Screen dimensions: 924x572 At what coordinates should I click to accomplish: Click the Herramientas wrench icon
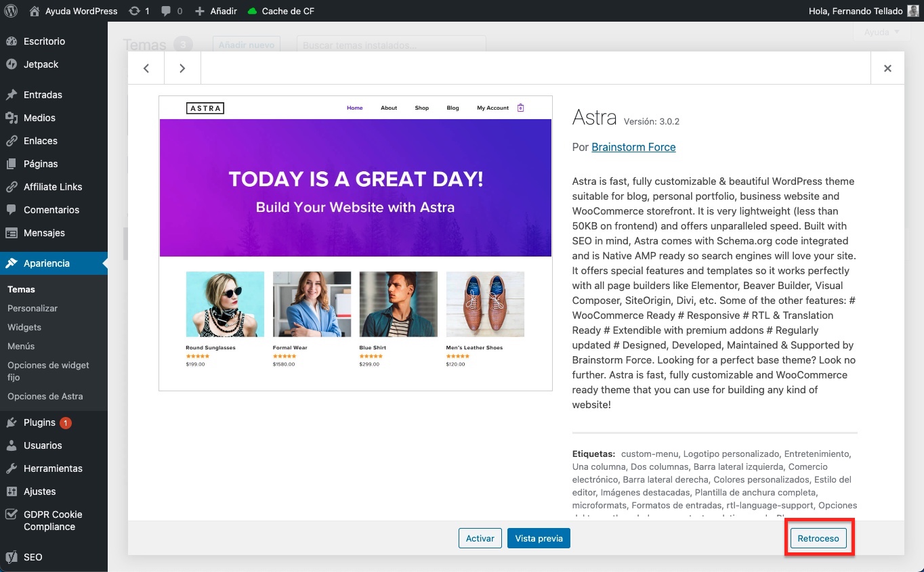coord(12,468)
